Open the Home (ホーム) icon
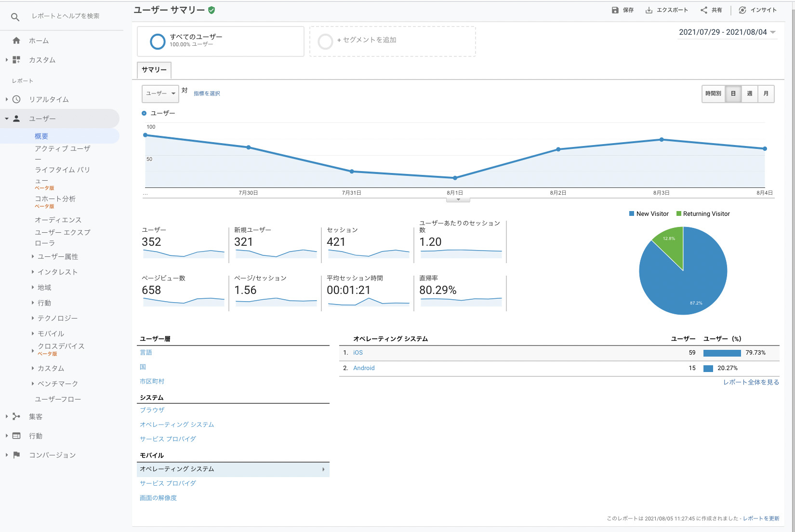795x532 pixels. [16, 40]
